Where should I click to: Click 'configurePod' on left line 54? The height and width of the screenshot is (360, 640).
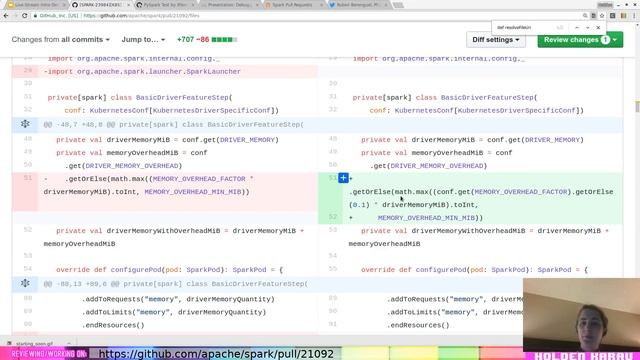[136, 270]
